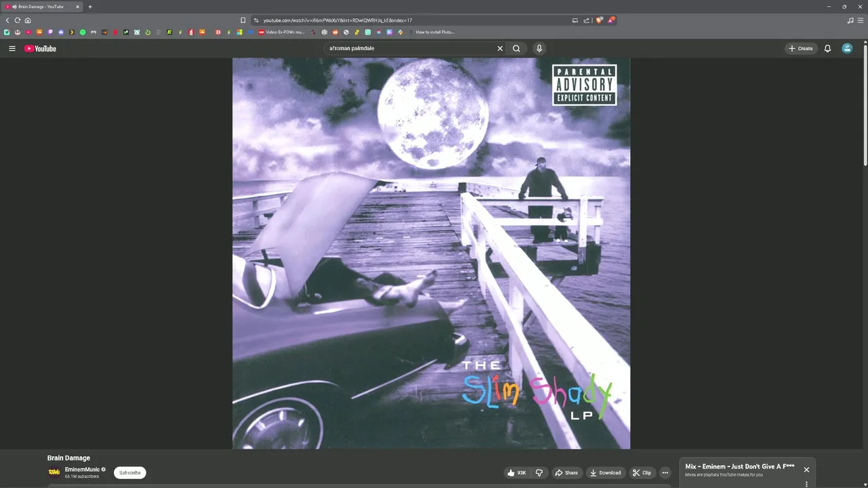Go to YouTube home via the logo
868x488 pixels.
(x=40, y=48)
